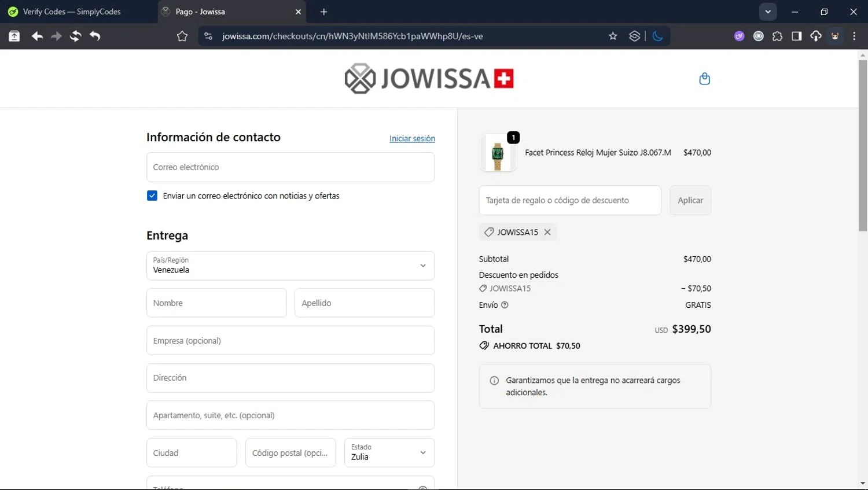Click the upload icon at toolbar far left
This screenshot has width=868, height=490.
[14, 36]
